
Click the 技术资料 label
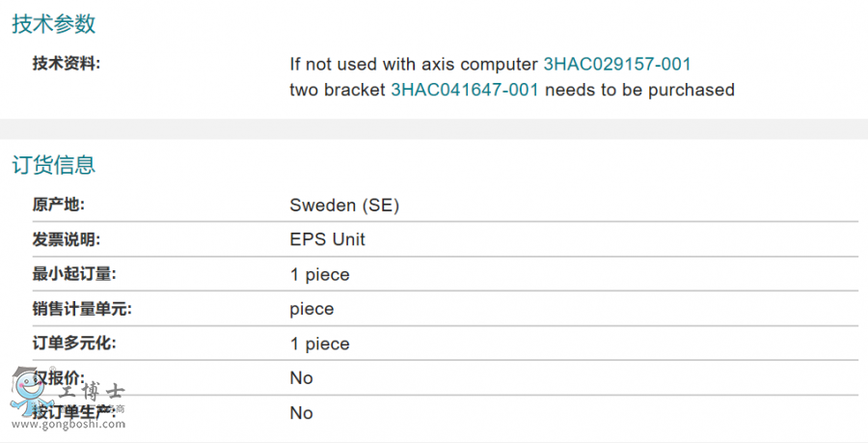click(67, 65)
